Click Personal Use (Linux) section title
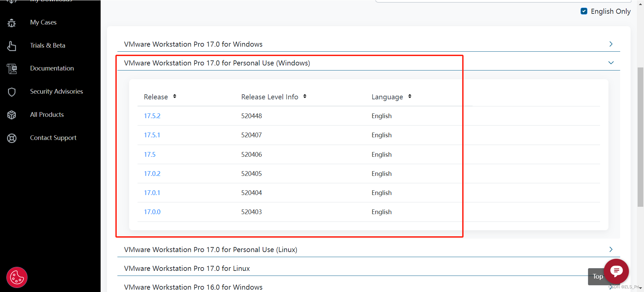This screenshot has height=292, width=644. (211, 249)
